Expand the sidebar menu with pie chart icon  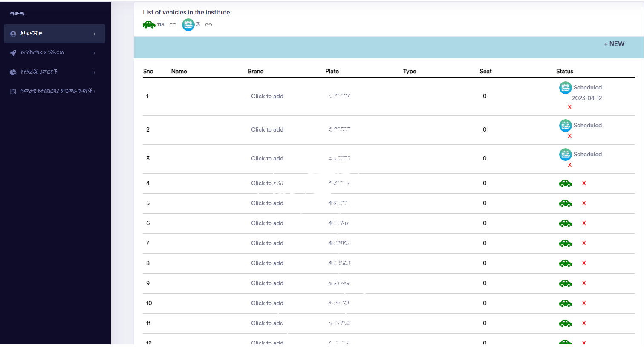[54, 72]
